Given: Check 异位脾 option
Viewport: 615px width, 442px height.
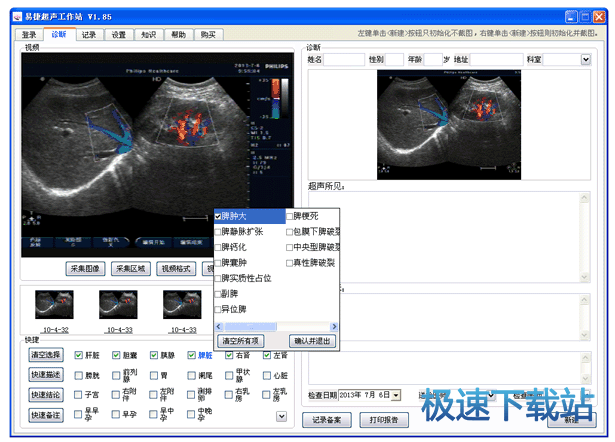Looking at the screenshot, I should click(x=218, y=309).
